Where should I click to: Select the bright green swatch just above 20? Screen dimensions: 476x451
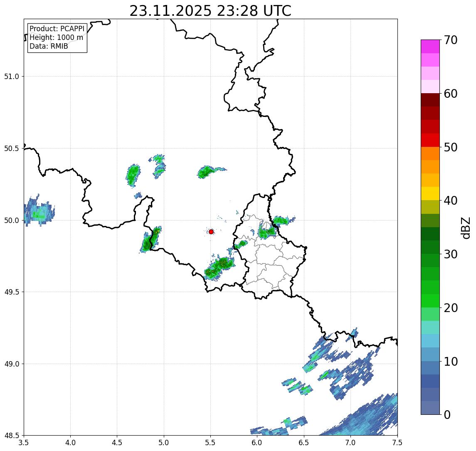click(430, 301)
